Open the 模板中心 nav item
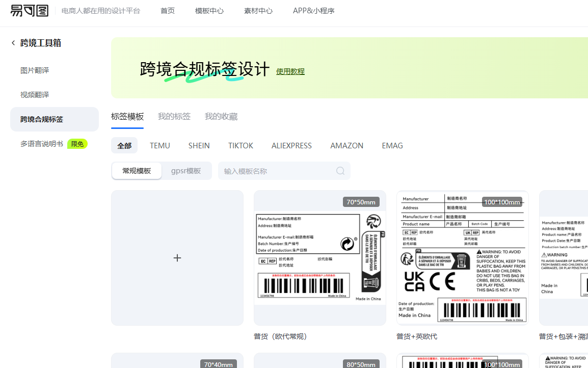The image size is (588, 368). 209,11
